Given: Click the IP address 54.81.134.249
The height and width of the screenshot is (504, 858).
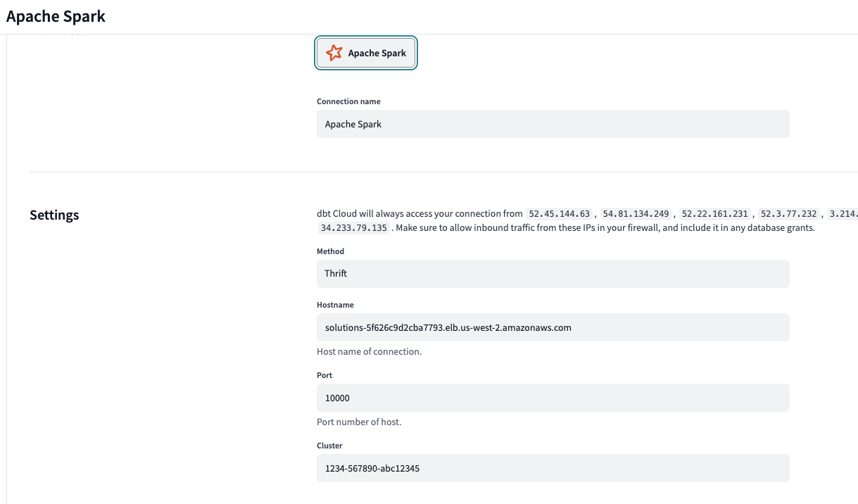Looking at the screenshot, I should coord(636,214).
